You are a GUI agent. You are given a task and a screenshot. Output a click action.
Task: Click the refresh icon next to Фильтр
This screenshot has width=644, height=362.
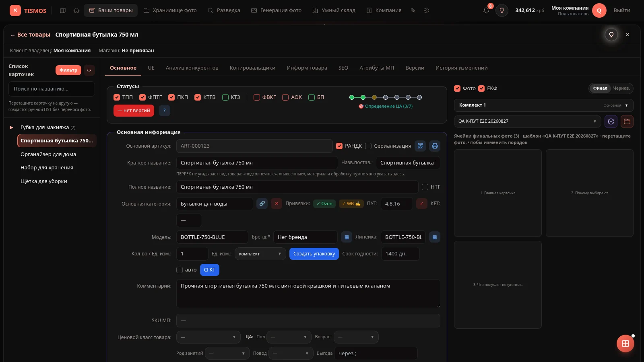[89, 70]
